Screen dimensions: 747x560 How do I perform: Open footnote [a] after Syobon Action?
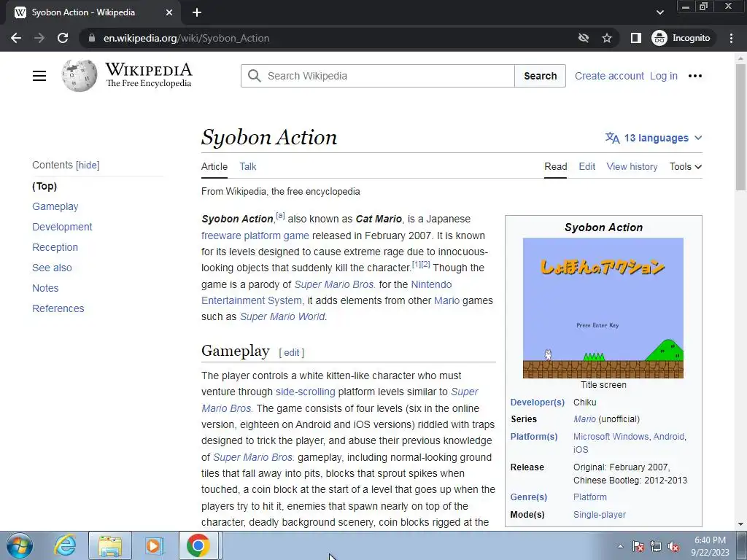(x=281, y=216)
